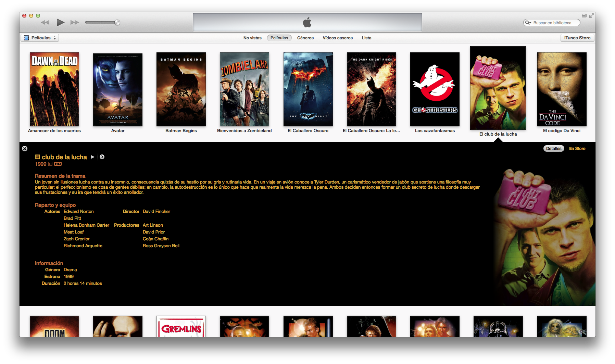The image size is (615, 364).
Task: Switch to Lista view tab
Action: point(366,38)
